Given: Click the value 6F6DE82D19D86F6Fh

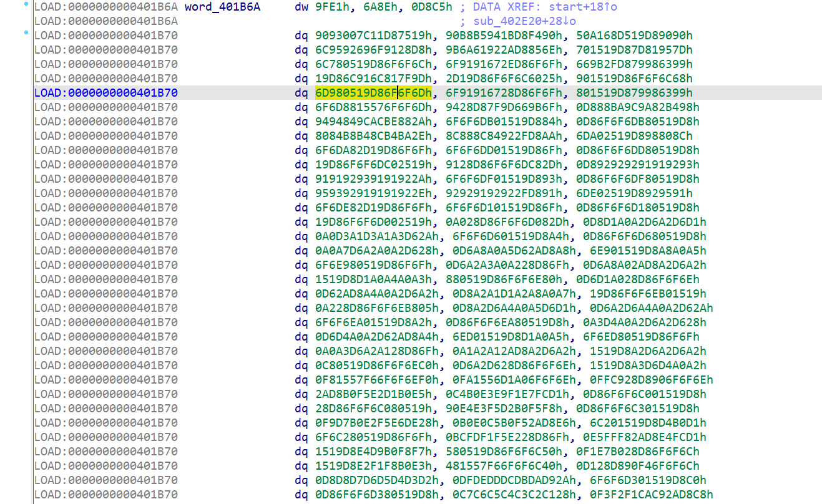Looking at the screenshot, I should 373,208.
